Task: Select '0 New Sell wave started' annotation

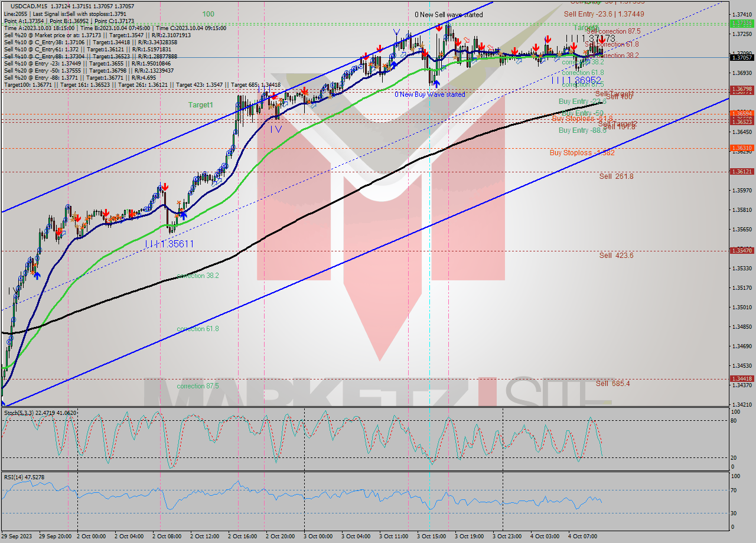Action: (448, 15)
